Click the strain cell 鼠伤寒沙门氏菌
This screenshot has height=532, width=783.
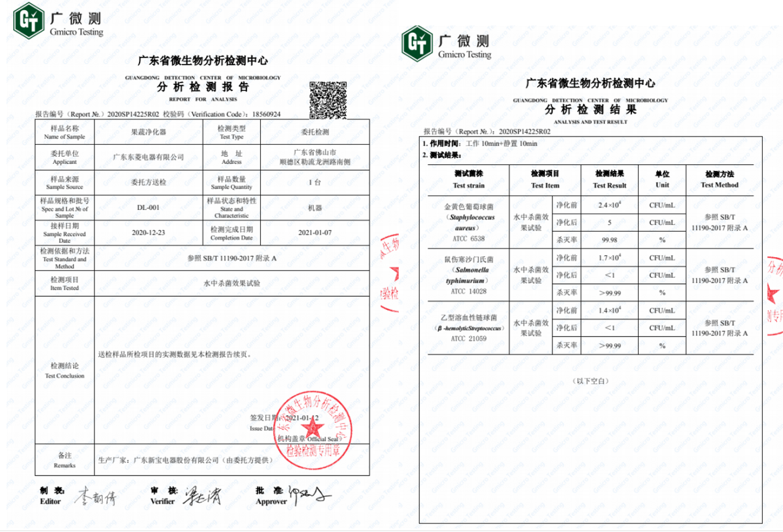pos(469,261)
